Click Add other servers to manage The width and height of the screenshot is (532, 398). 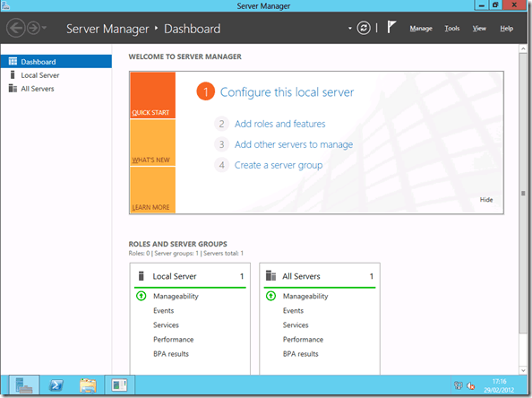click(x=294, y=144)
